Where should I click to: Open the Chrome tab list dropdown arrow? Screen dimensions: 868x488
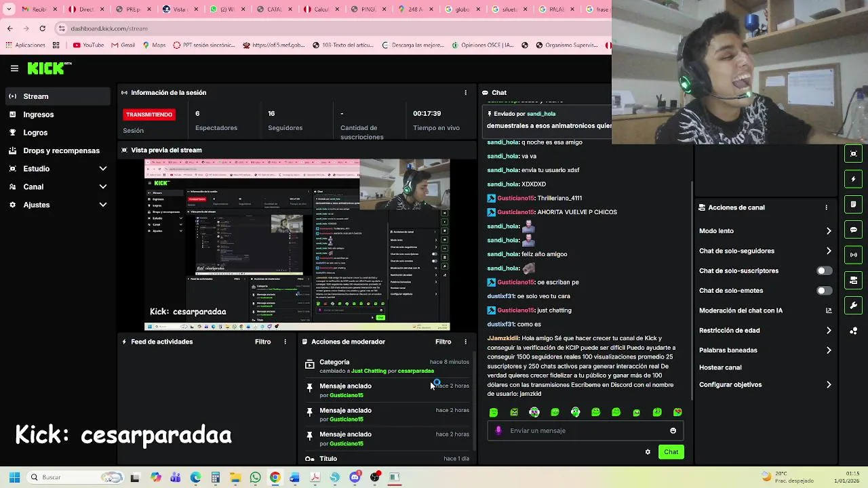point(9,9)
